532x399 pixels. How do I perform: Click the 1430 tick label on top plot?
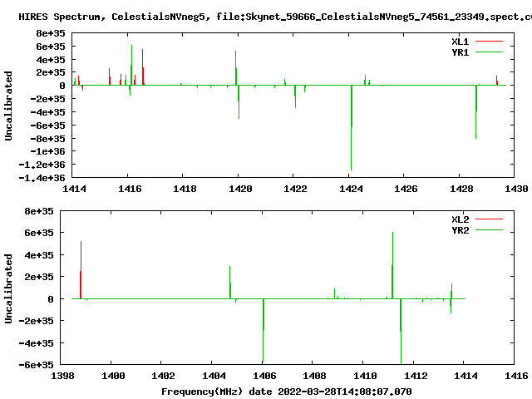click(516, 189)
